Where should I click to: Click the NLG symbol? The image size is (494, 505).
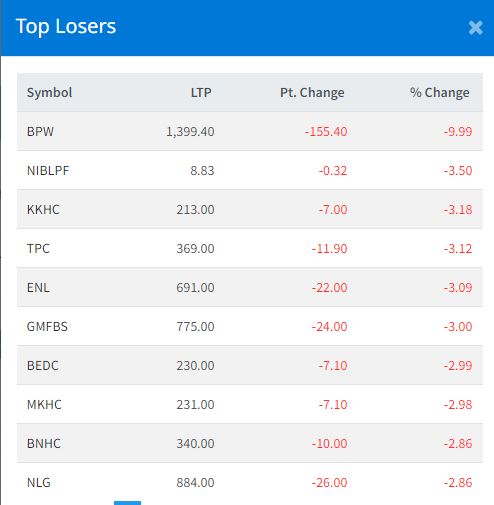pyautogui.click(x=39, y=483)
